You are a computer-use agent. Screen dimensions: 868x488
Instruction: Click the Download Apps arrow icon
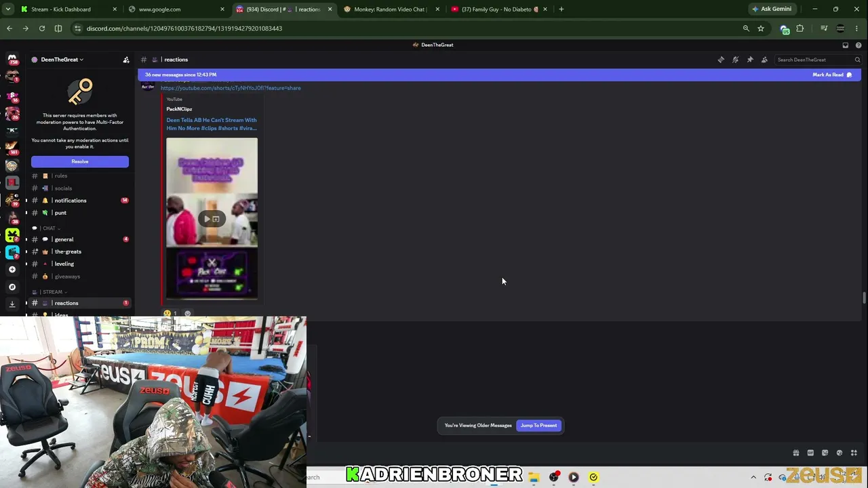point(12,304)
